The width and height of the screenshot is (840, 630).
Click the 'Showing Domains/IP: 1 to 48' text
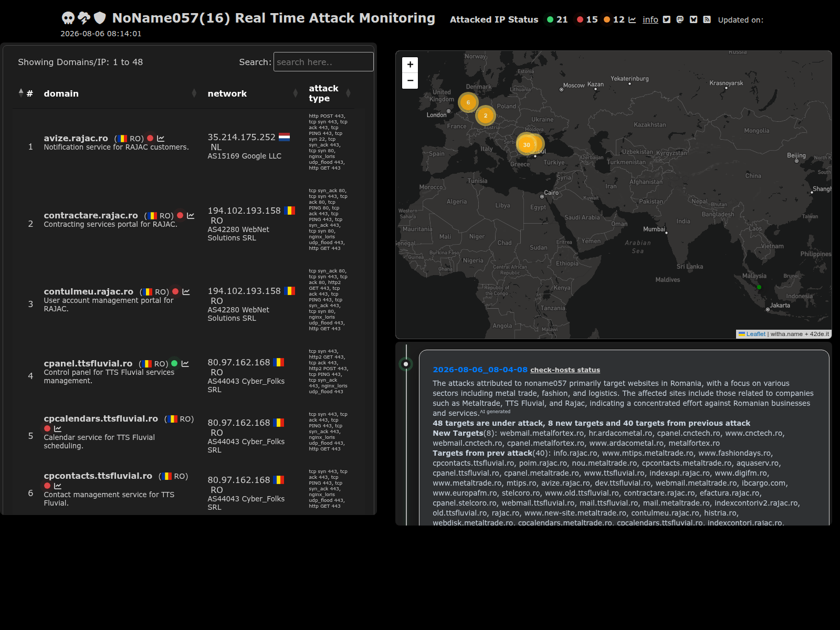tap(80, 62)
